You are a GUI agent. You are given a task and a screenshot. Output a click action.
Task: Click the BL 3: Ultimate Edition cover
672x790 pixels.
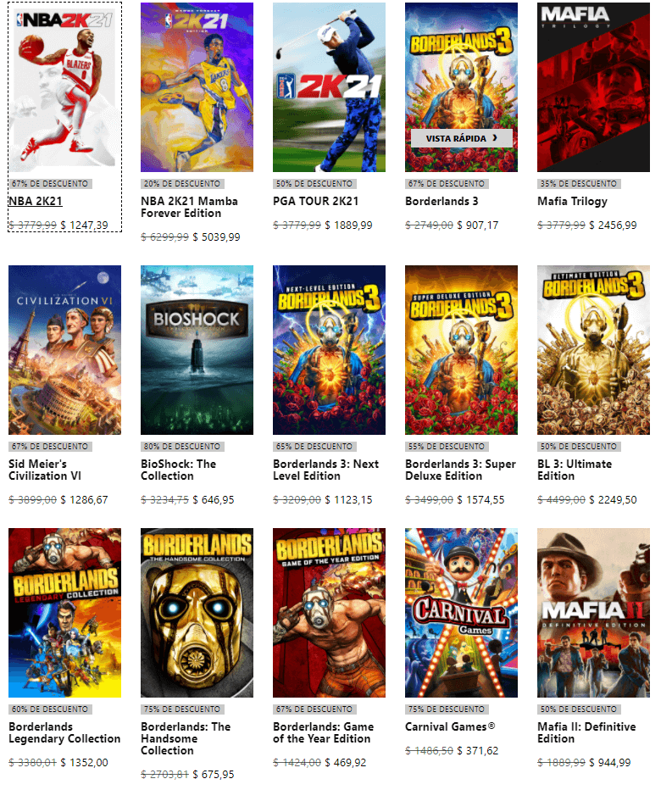593,350
